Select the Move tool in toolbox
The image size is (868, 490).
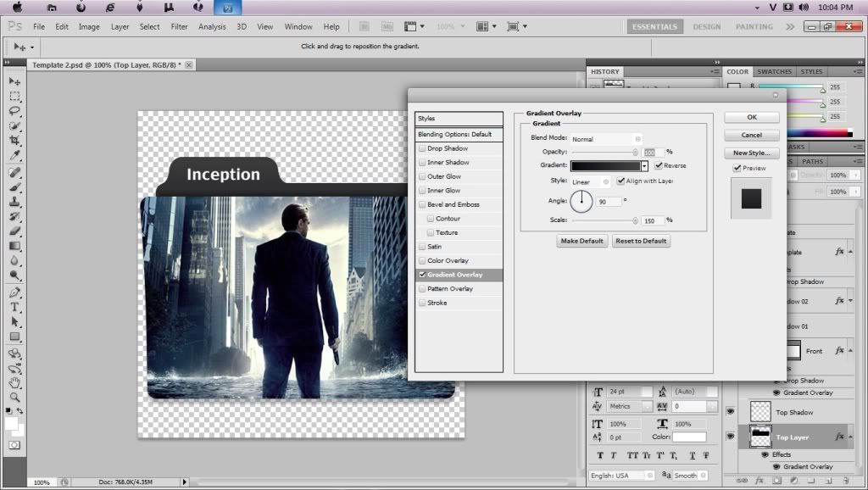(14, 81)
